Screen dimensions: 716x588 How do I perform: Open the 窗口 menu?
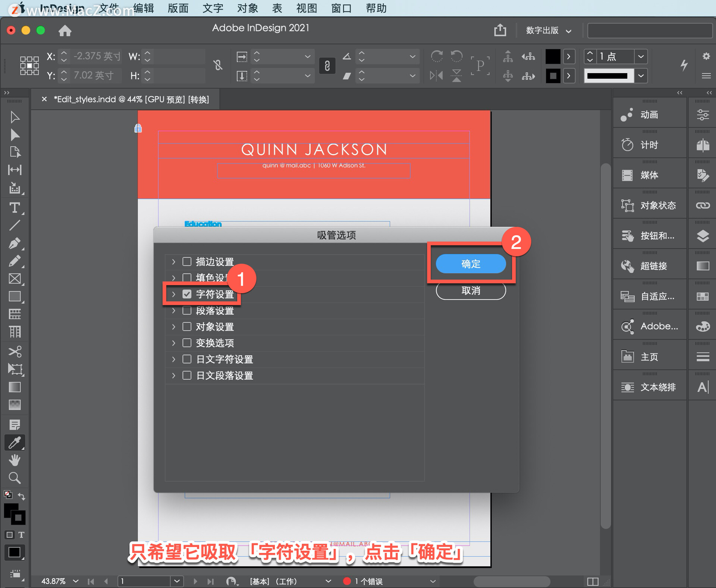tap(341, 8)
